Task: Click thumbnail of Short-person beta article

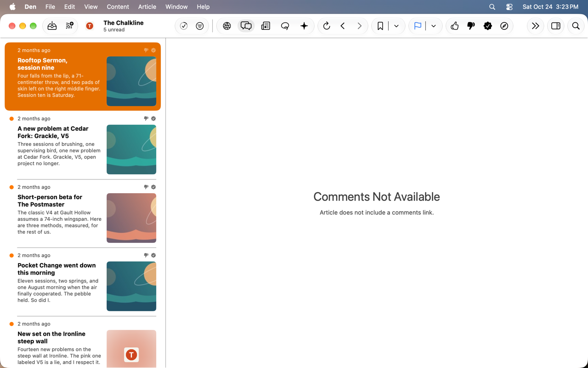Action: tap(131, 218)
